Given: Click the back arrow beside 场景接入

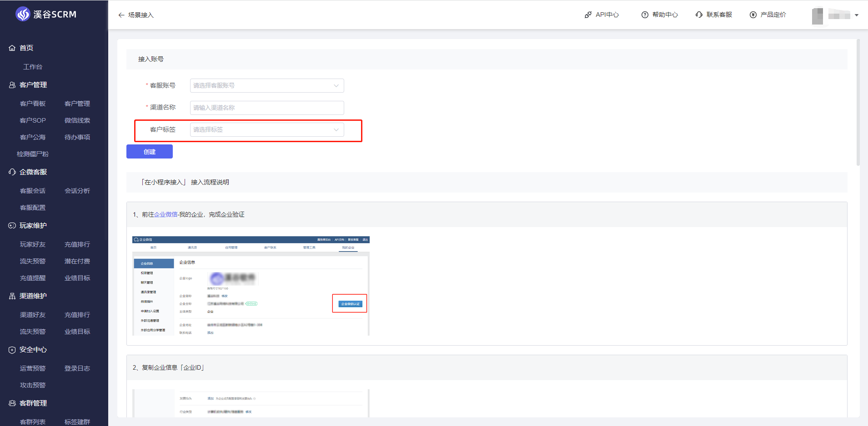Looking at the screenshot, I should pyautogui.click(x=121, y=15).
